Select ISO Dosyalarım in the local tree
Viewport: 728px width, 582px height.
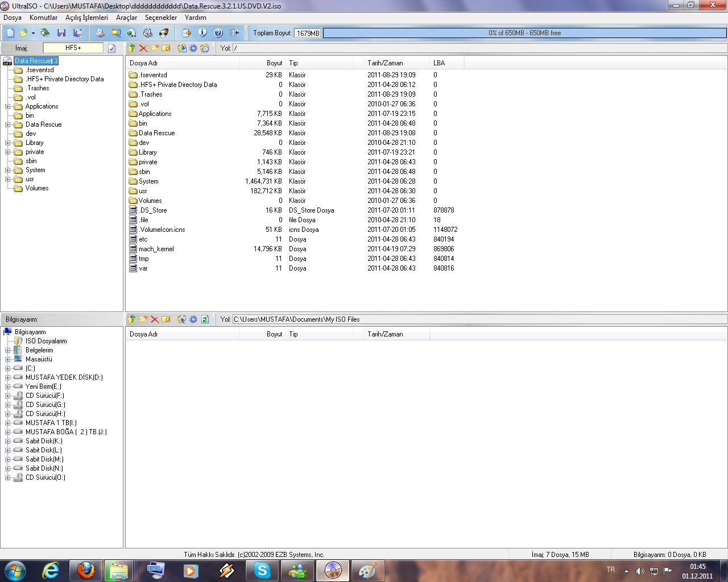click(46, 341)
